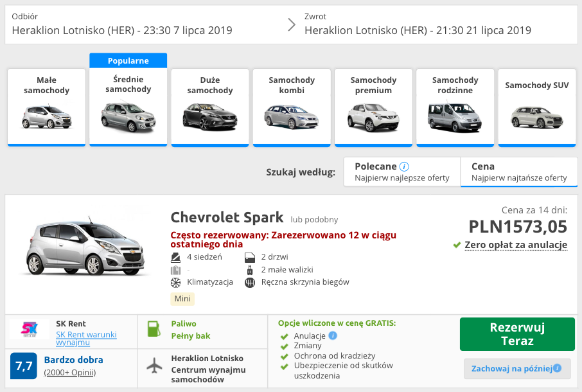
Task: Select the Samochody SUV category
Action: point(537,107)
